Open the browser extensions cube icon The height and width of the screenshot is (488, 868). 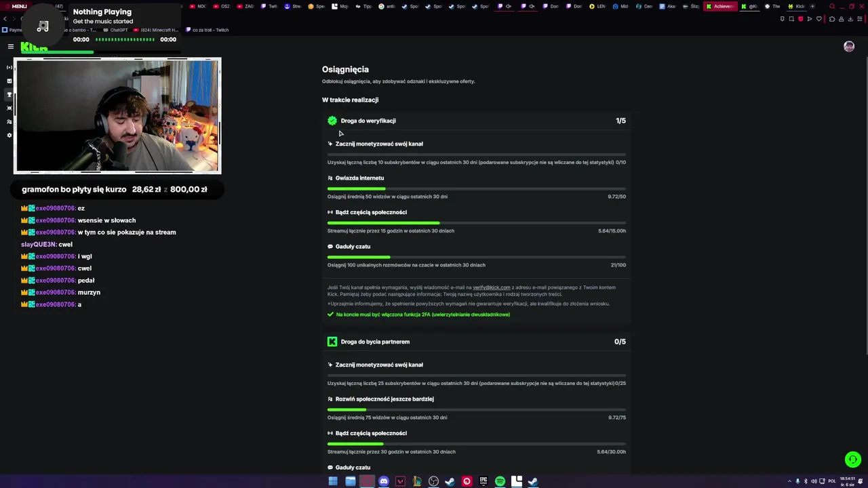tap(832, 19)
